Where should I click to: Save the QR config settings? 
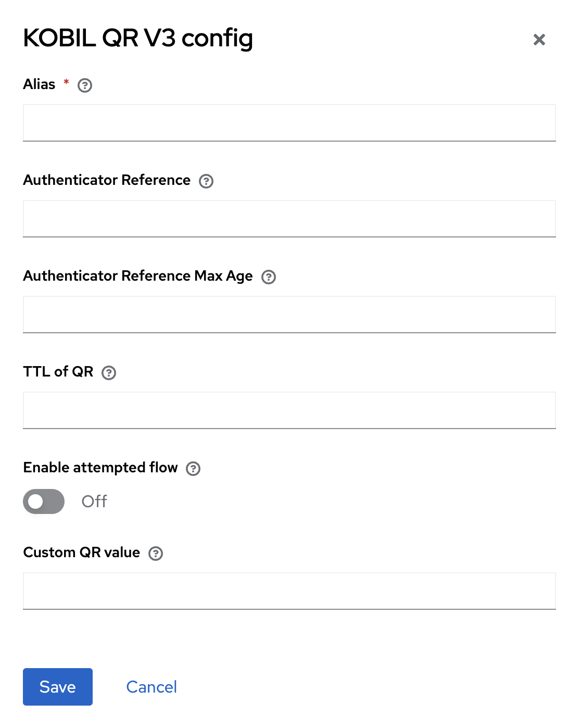58,687
